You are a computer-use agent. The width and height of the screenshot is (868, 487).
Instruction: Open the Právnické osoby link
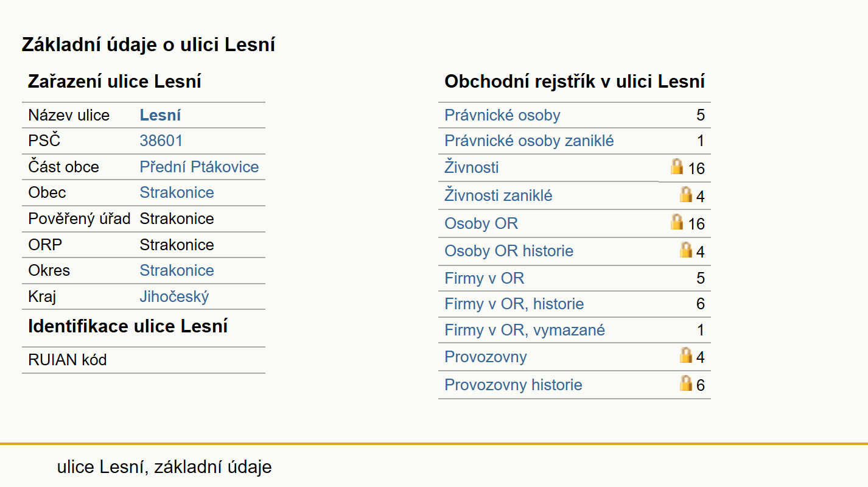pos(502,115)
